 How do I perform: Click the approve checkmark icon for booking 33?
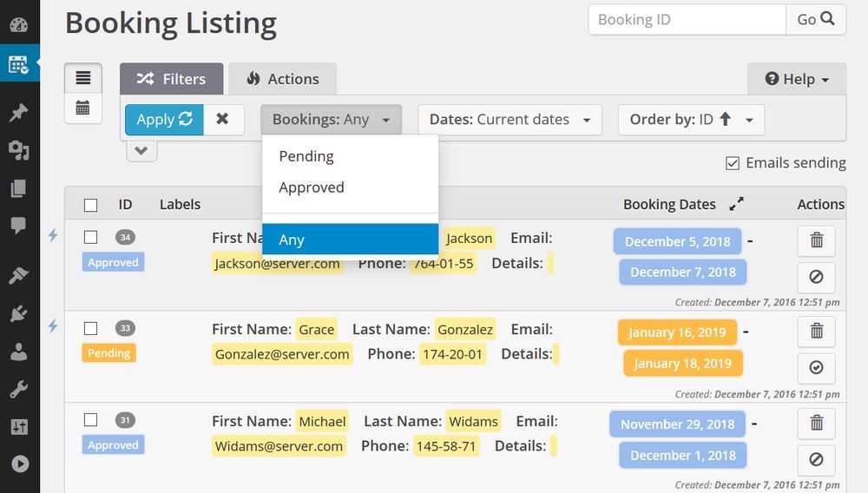pos(816,368)
